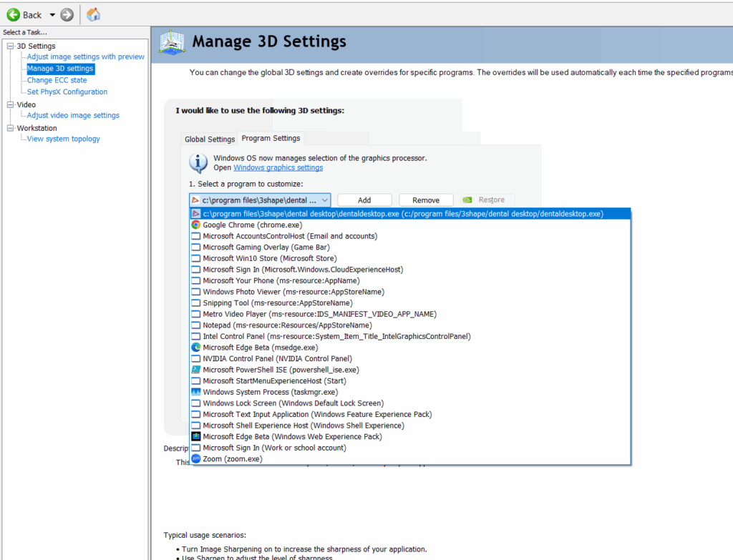Click the Add button

(364, 200)
